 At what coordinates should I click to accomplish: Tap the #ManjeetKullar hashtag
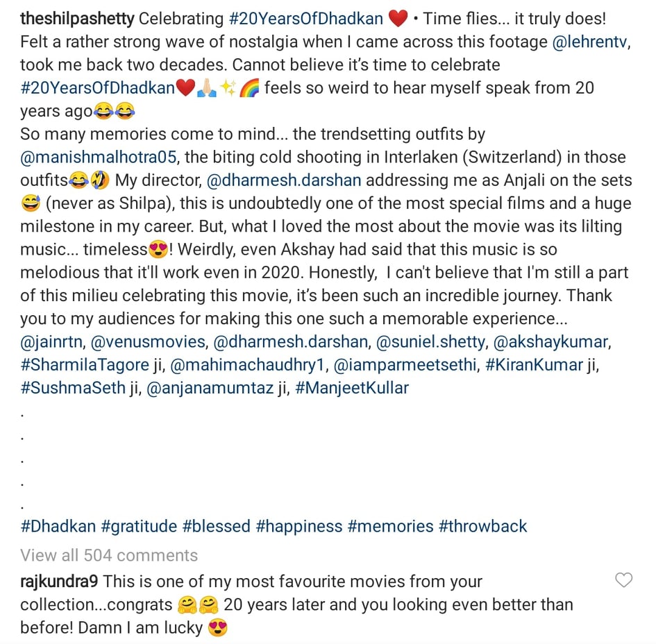[x=352, y=388]
